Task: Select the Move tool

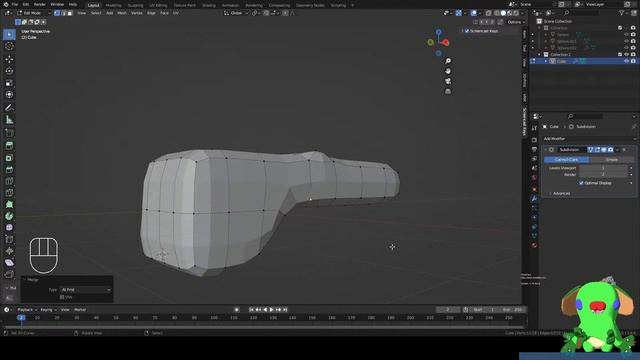Action: click(x=9, y=60)
